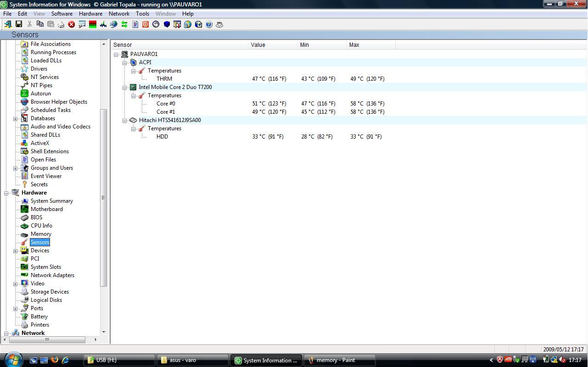Image resolution: width=588 pixels, height=367 pixels.
Task: Open the Hardware menu
Action: 90,14
